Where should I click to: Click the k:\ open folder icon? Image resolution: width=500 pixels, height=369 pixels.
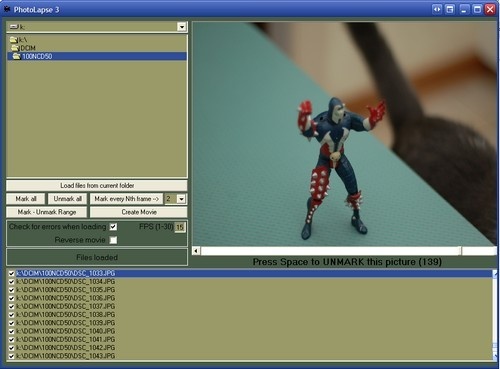pos(14,40)
